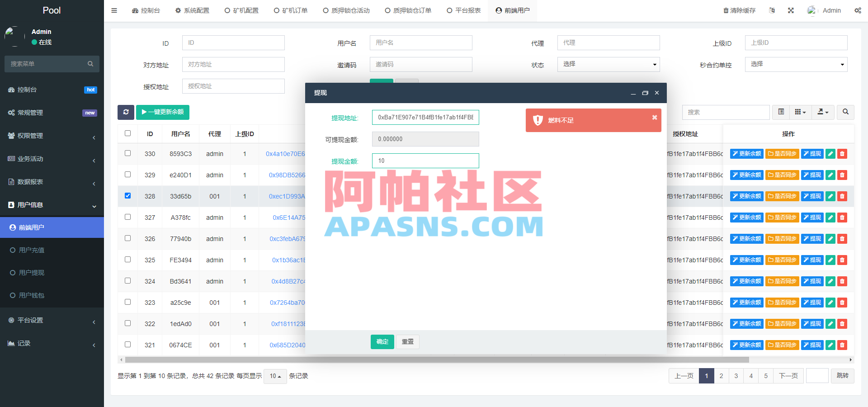The width and height of the screenshot is (868, 407).
Task: Open the 状态 selection dropdown
Action: click(x=608, y=64)
